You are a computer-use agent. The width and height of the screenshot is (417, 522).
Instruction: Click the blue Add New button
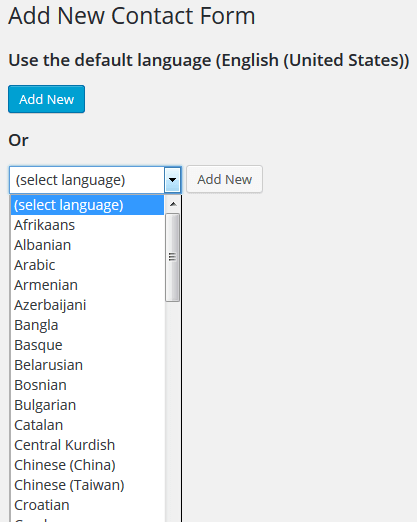(46, 99)
